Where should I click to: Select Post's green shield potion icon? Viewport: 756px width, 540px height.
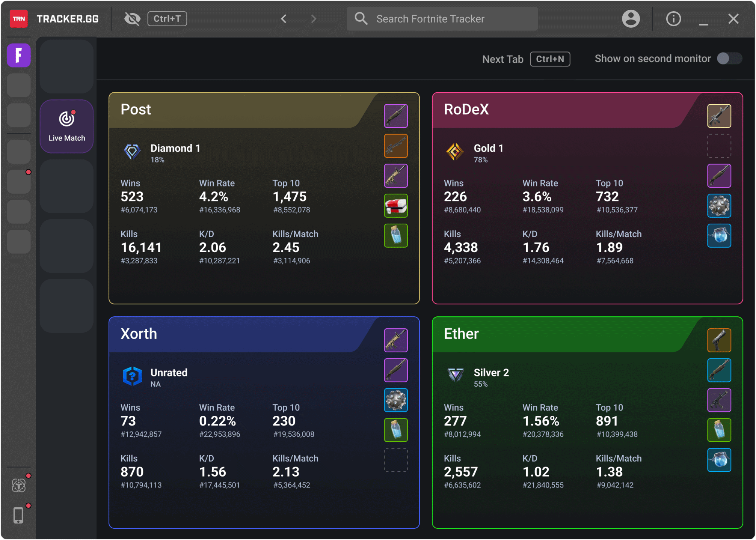pos(396,236)
